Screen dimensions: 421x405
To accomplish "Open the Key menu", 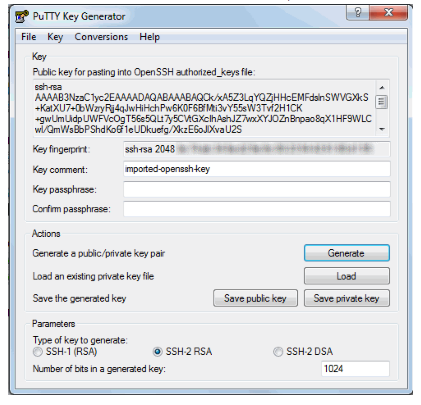I will point(55,37).
